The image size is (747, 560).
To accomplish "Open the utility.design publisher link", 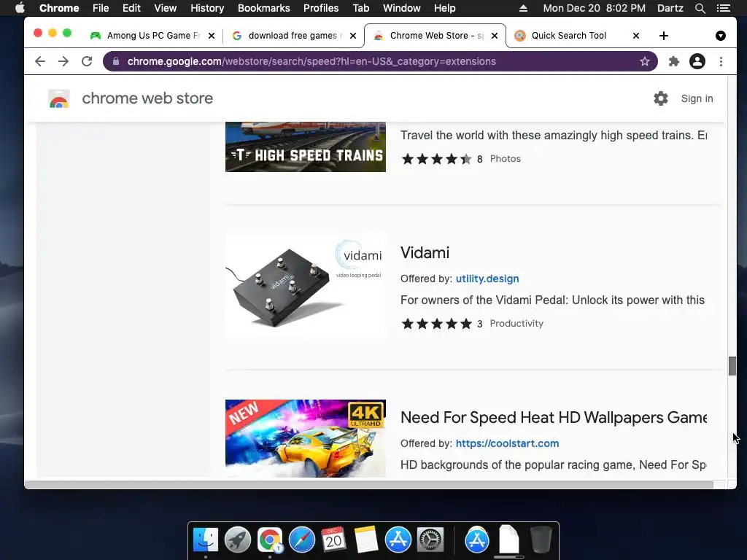I will tap(487, 279).
